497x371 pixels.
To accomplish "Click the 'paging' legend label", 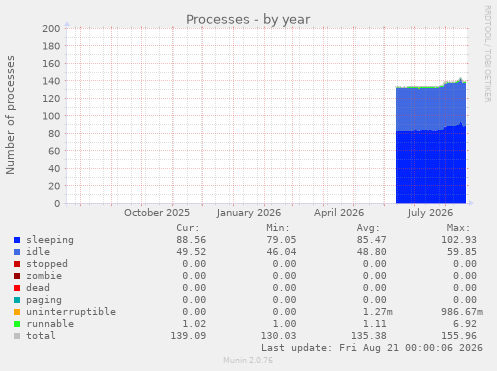I will point(44,300).
